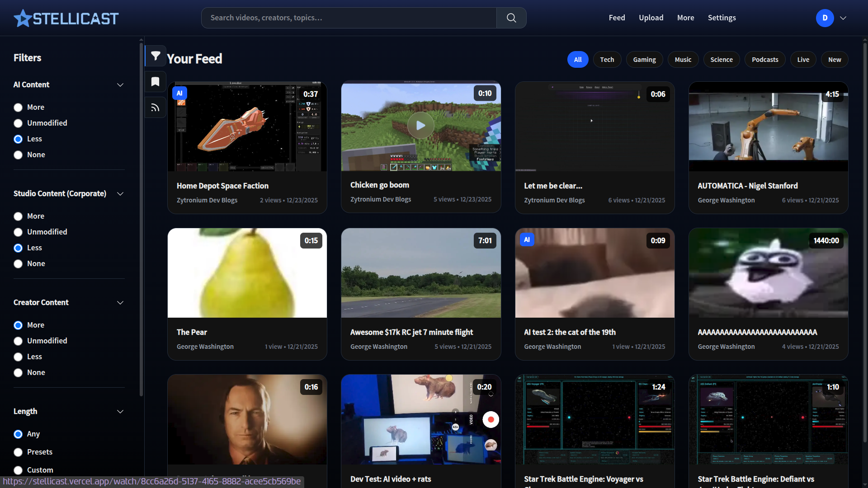
Task: Open the Settings link in header
Action: coord(722,18)
